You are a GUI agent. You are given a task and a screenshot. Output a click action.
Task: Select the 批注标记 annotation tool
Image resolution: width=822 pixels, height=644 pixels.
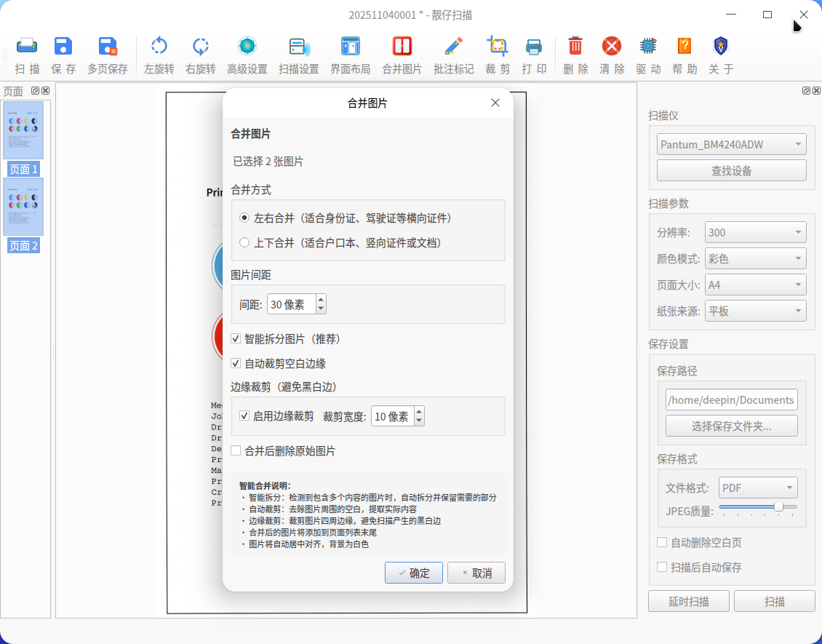point(453,46)
